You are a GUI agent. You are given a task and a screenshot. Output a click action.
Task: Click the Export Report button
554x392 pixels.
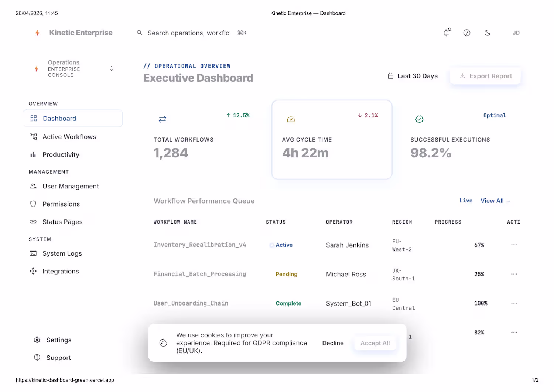pyautogui.click(x=485, y=76)
